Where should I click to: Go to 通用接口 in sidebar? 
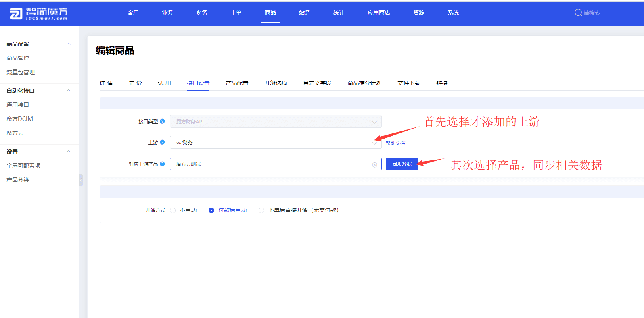[x=18, y=105]
